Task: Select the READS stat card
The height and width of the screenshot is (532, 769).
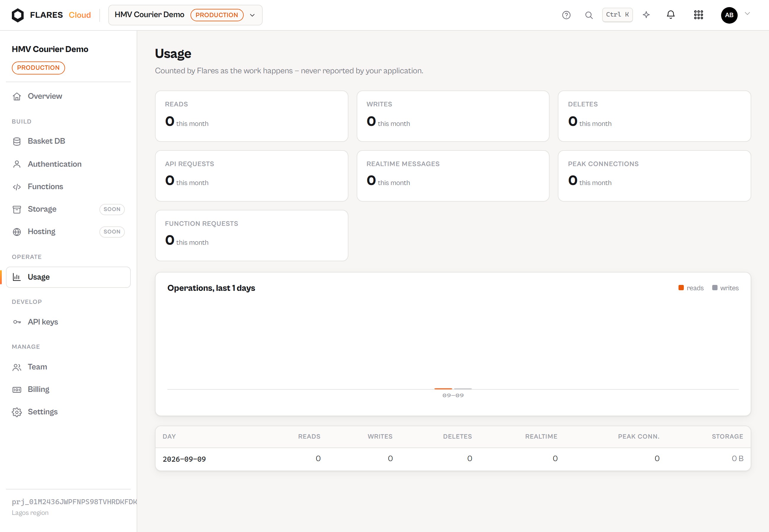Action: [251, 116]
